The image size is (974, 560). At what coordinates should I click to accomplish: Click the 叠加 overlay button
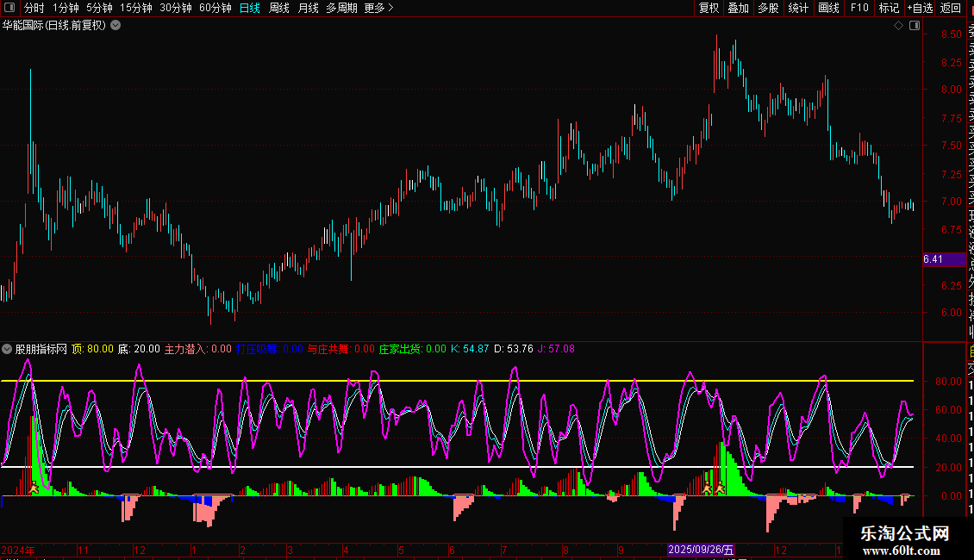point(739,8)
